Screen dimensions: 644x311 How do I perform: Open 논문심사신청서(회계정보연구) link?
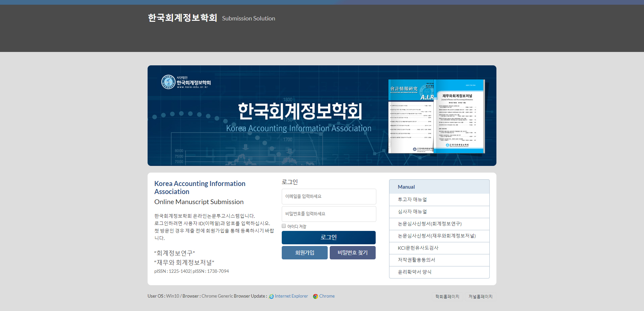coord(430,224)
